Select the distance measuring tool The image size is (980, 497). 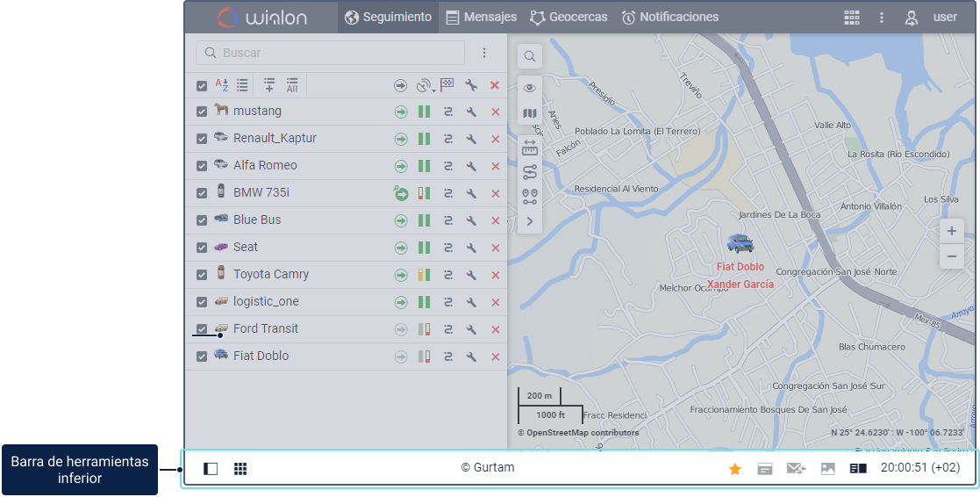pyautogui.click(x=529, y=148)
